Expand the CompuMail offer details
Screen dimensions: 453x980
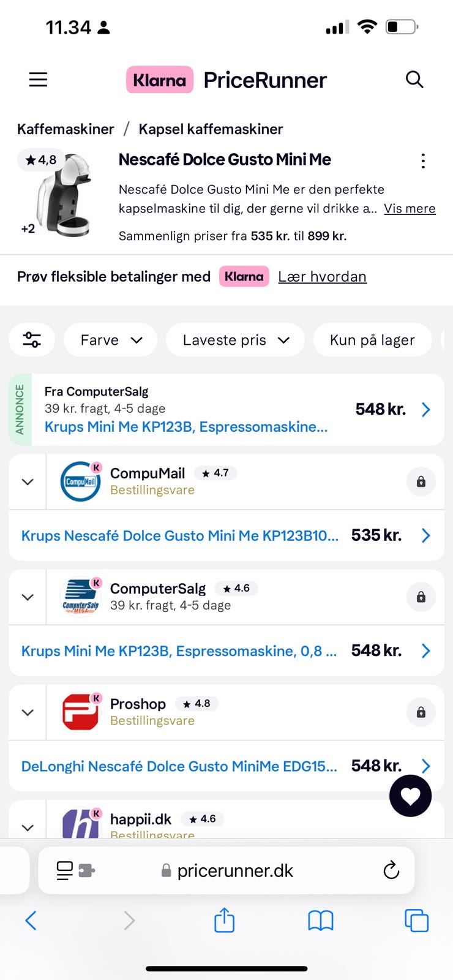[x=28, y=482]
